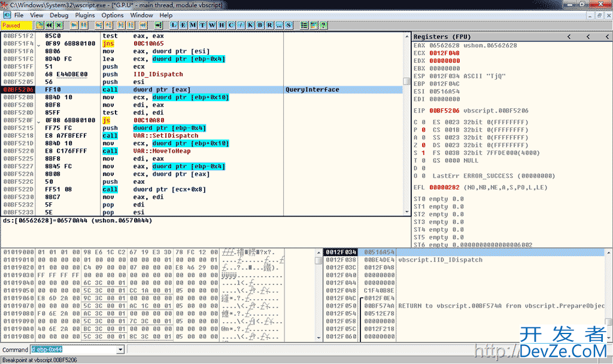The width and height of the screenshot is (613, 364).
Task: Click the Open file toolbar icon
Action: (x=40, y=25)
